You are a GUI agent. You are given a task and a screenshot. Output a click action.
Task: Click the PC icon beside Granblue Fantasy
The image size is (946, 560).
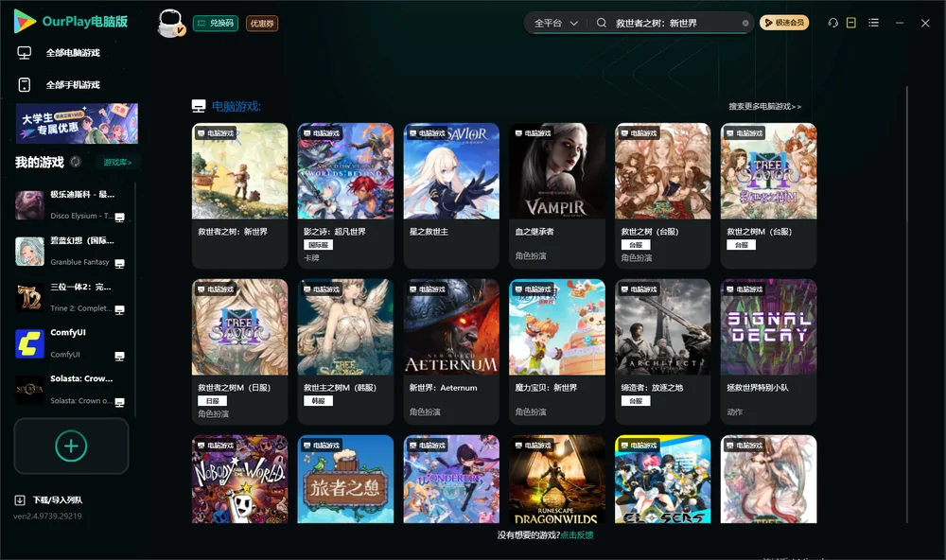click(120, 264)
